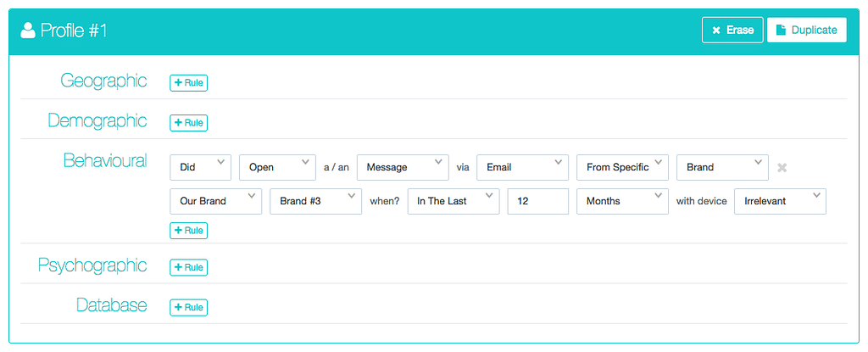The height and width of the screenshot is (352, 868).
Task: Add a Demographic rule
Action: (188, 123)
